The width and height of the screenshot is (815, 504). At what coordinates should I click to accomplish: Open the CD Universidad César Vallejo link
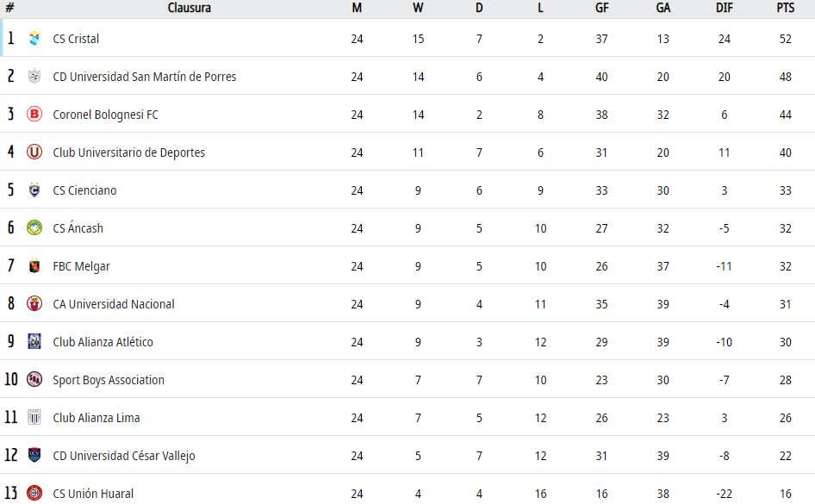coord(121,456)
